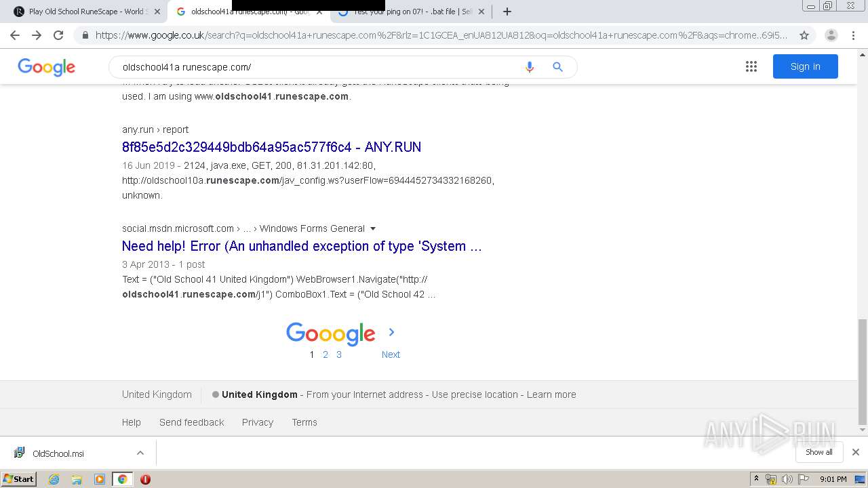Viewport: 868px width, 488px height.
Task: Click the blue Sign in button
Action: (805, 66)
